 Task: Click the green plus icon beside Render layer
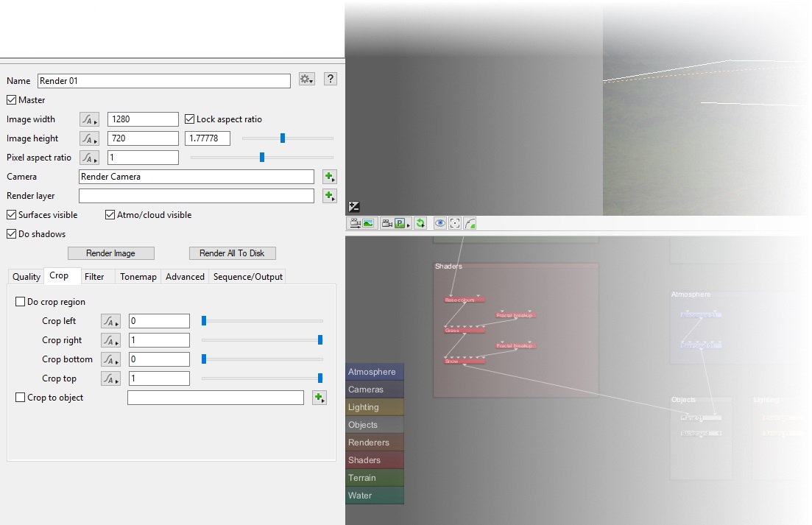point(329,196)
